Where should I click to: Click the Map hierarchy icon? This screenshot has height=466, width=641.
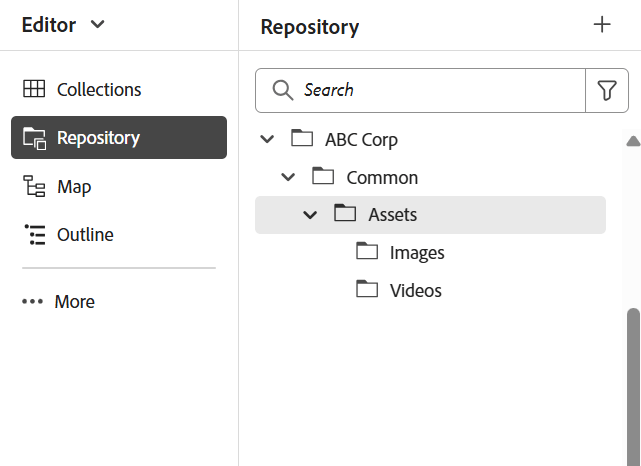point(34,187)
